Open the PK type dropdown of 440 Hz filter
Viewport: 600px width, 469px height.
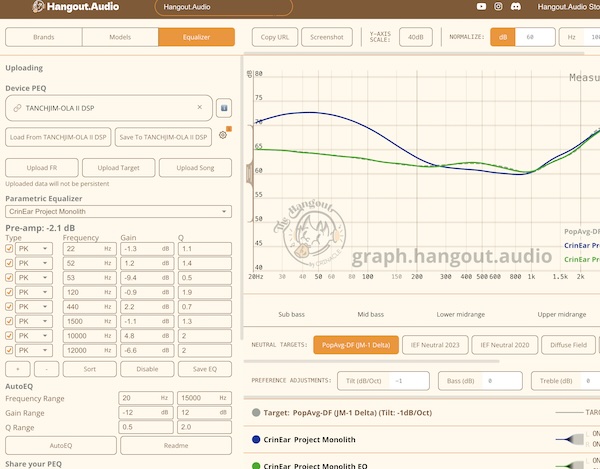pos(34,307)
